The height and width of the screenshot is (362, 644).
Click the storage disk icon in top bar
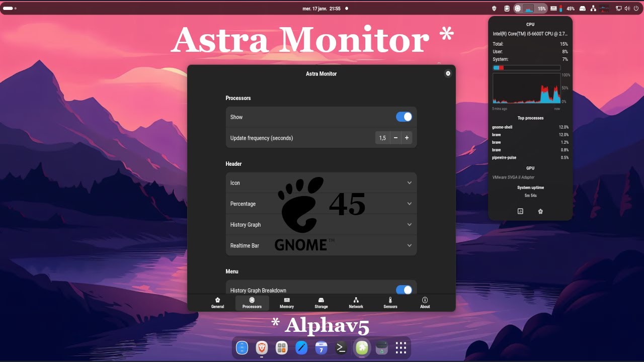(583, 9)
